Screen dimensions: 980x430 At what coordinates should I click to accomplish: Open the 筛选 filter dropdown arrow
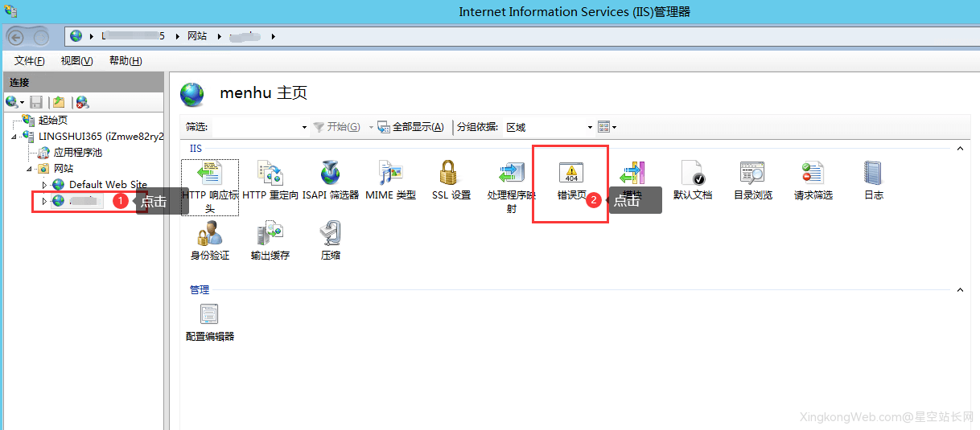pyautogui.click(x=304, y=127)
